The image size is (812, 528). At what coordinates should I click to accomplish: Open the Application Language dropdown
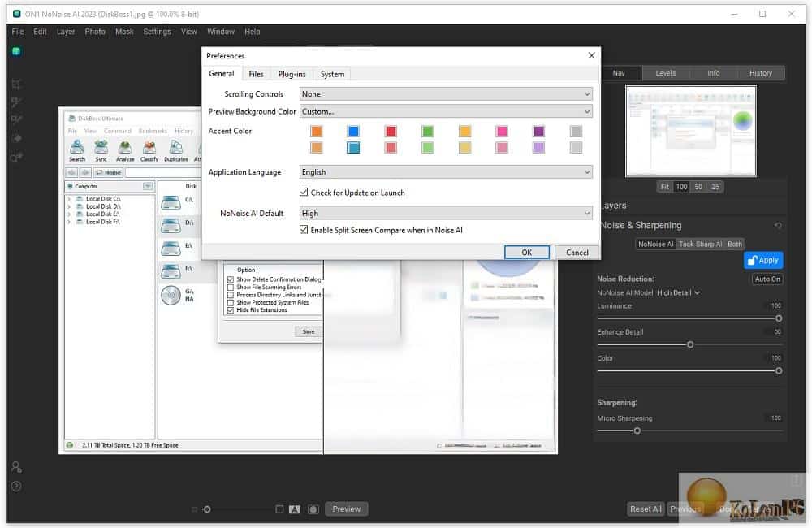(x=446, y=172)
